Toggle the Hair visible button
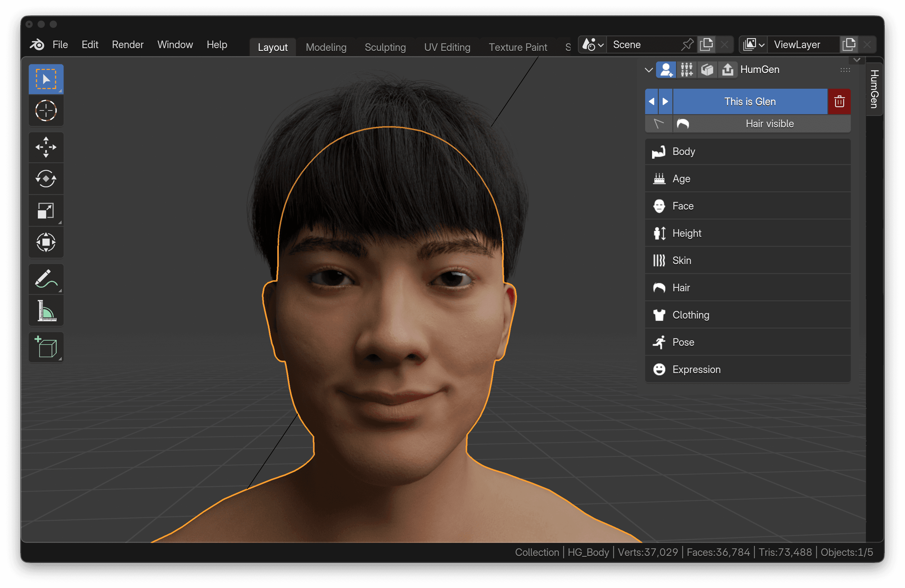This screenshot has height=588, width=905. point(761,124)
